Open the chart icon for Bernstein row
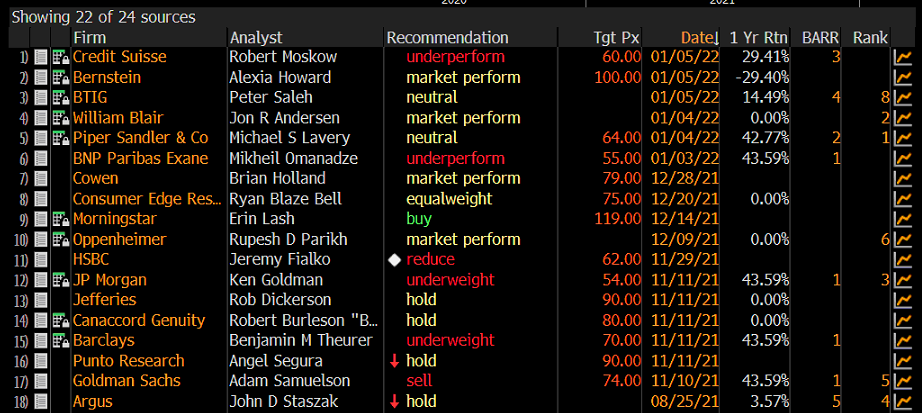Viewport: 922px width, 413px height. 901,78
